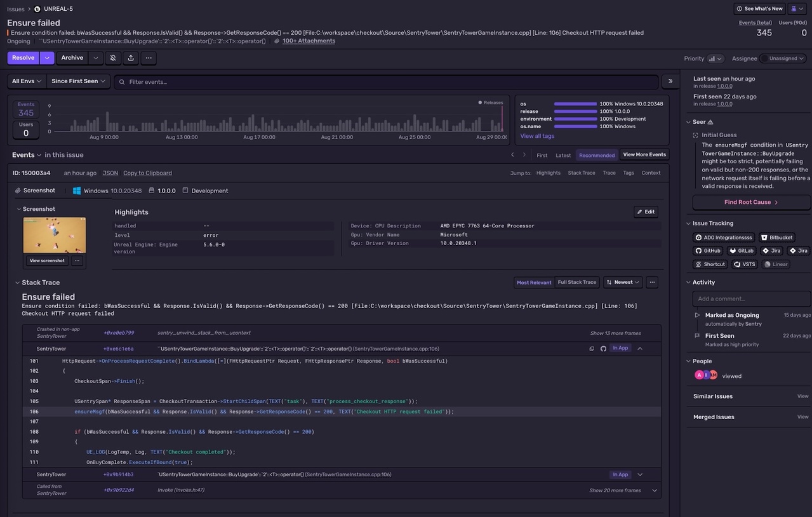Image resolution: width=812 pixels, height=517 pixels.
Task: Open the three-dots more actions menu beside share
Action: [149, 58]
